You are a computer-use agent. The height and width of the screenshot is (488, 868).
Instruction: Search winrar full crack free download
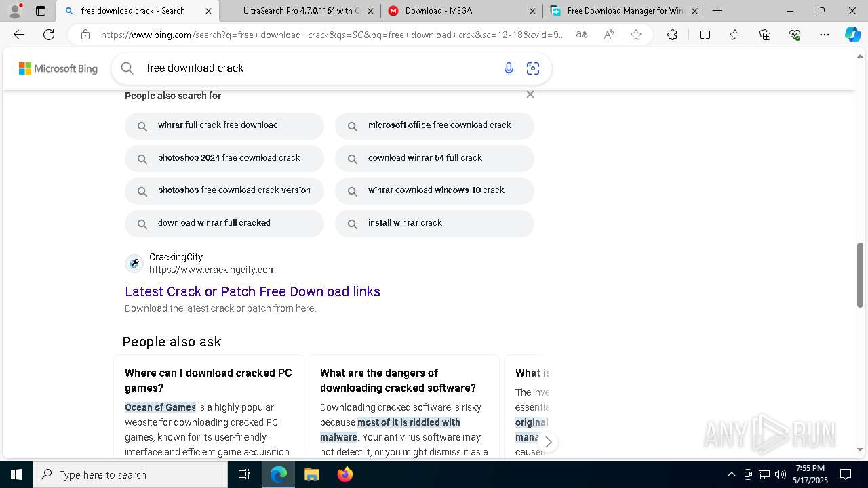tap(224, 125)
